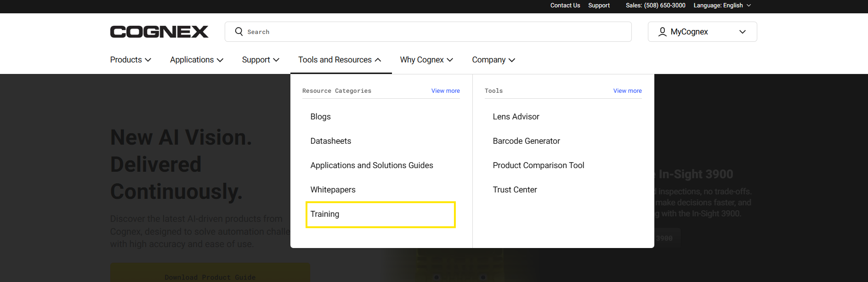Choose Applications and Solutions Guides
This screenshot has width=868, height=282.
[x=372, y=165]
